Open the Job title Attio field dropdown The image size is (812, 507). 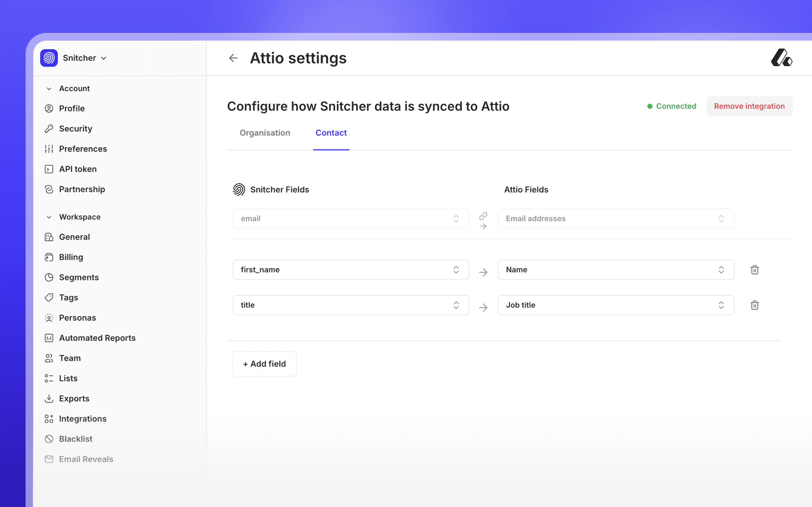pos(616,305)
